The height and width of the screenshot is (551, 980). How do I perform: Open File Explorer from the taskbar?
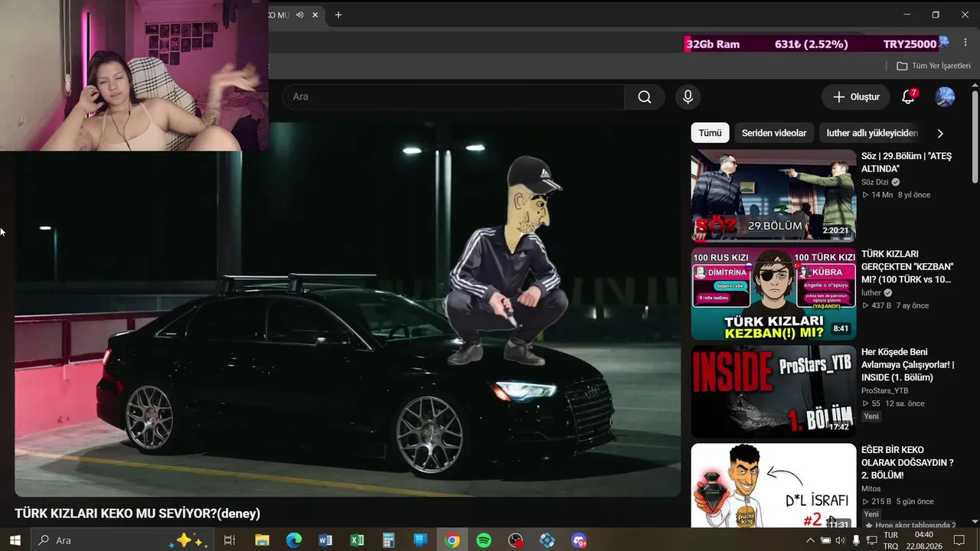(x=262, y=540)
